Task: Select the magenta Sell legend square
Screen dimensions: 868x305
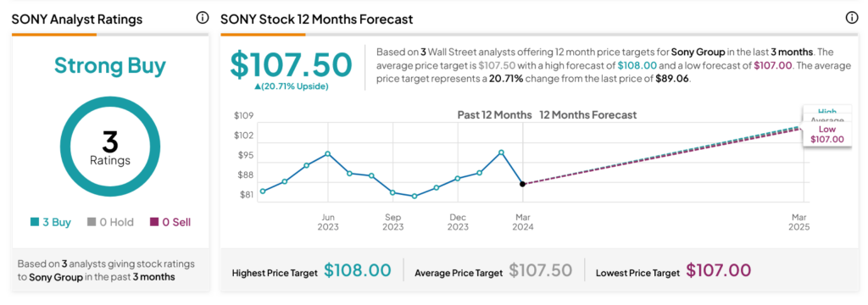Action: [154, 223]
